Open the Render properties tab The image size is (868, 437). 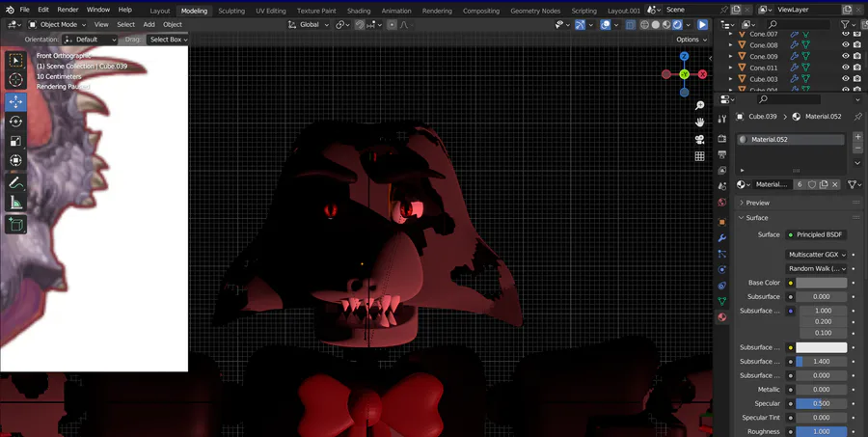coord(721,139)
